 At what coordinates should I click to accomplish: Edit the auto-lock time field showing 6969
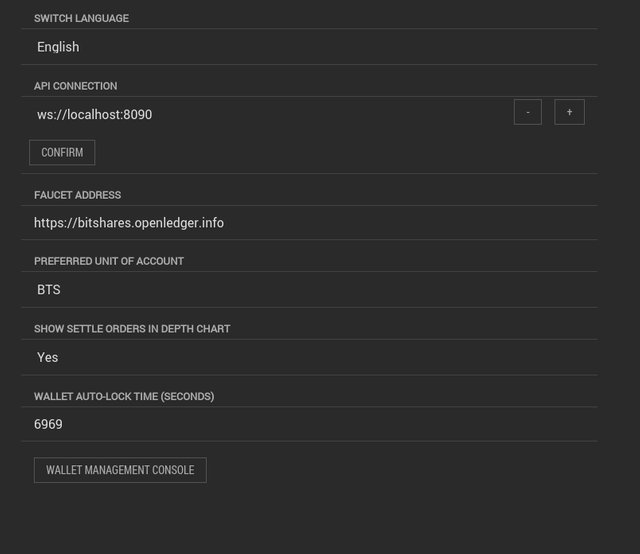point(309,424)
